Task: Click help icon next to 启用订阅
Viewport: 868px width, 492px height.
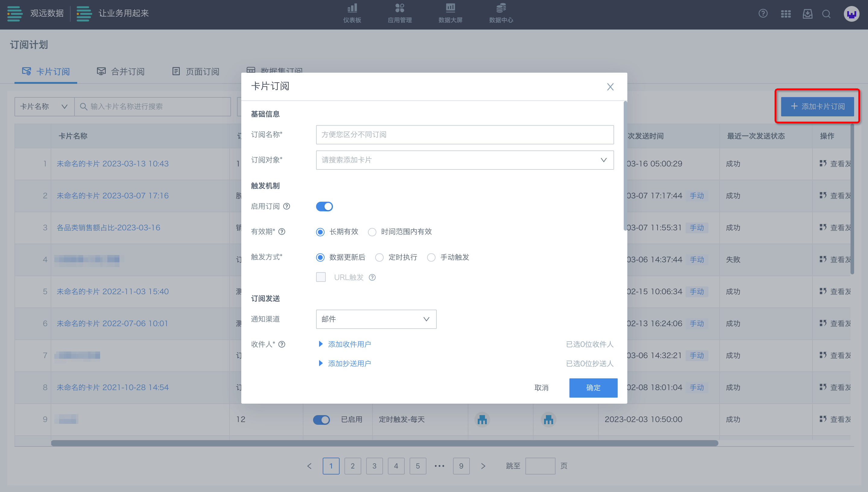Action: coord(287,206)
